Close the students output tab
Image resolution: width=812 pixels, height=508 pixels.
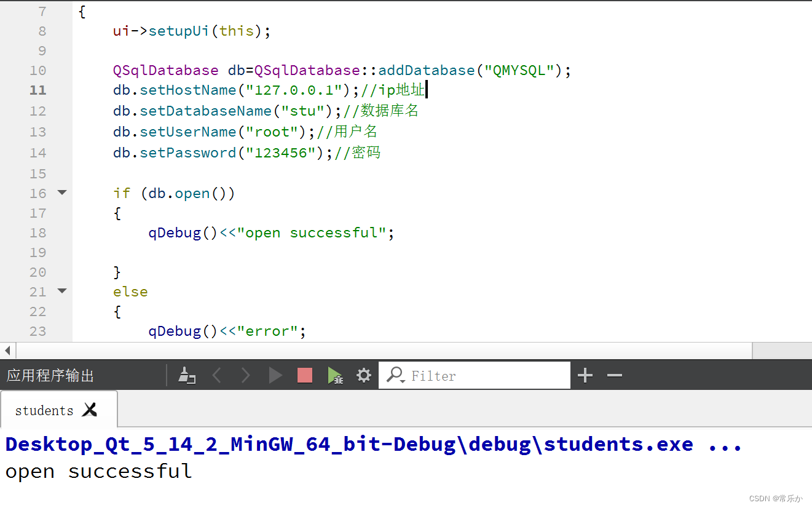coord(90,410)
